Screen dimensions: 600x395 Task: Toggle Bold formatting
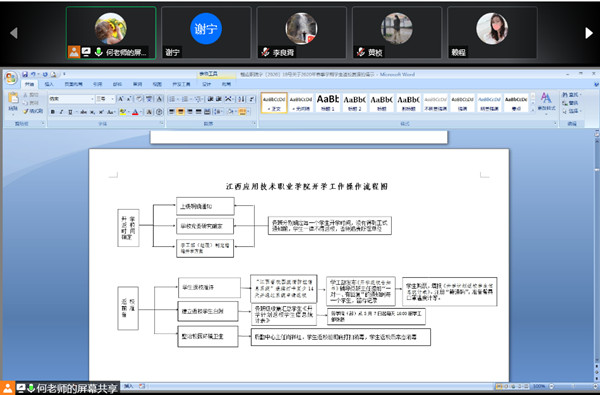click(x=53, y=112)
